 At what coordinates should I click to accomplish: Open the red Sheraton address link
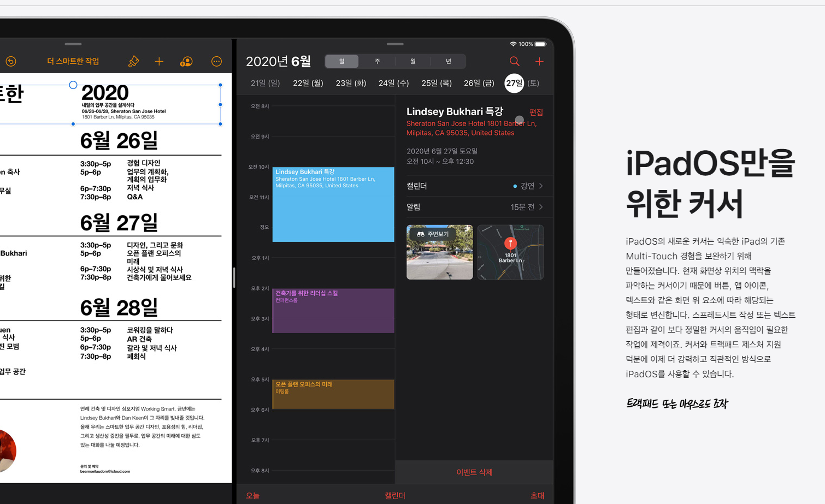[472, 128]
